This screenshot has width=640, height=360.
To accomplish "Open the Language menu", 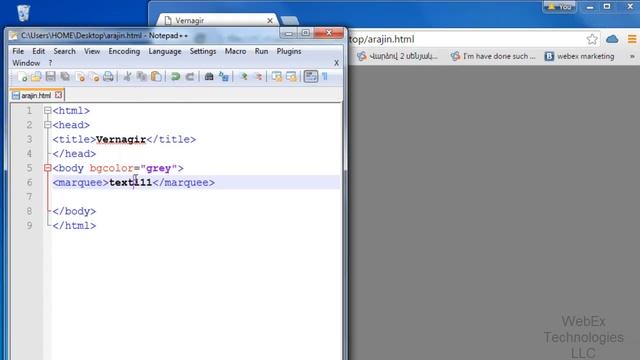I will pyautogui.click(x=165, y=51).
